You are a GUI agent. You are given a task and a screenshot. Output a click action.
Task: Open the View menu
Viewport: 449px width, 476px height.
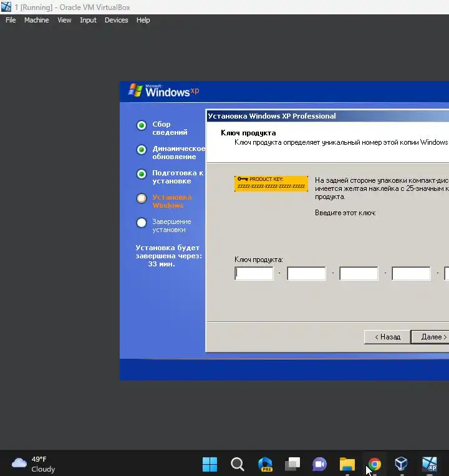[x=64, y=20]
